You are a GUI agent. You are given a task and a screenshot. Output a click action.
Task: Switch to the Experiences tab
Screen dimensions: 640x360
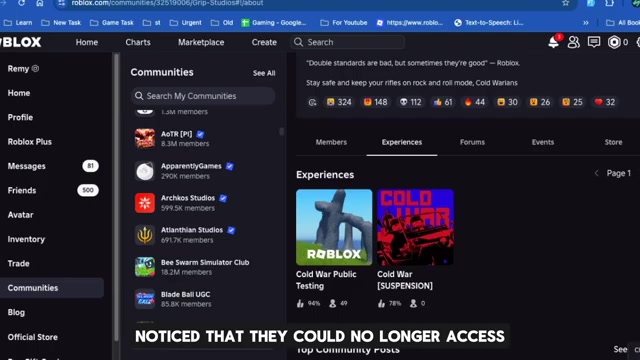pyautogui.click(x=402, y=142)
